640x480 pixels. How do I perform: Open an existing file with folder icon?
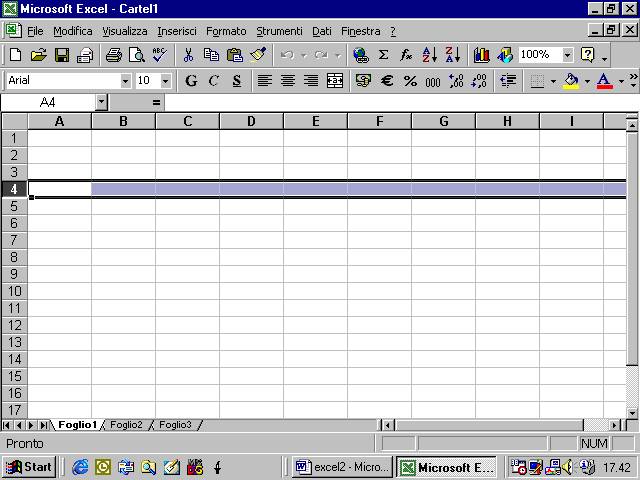[x=39, y=55]
